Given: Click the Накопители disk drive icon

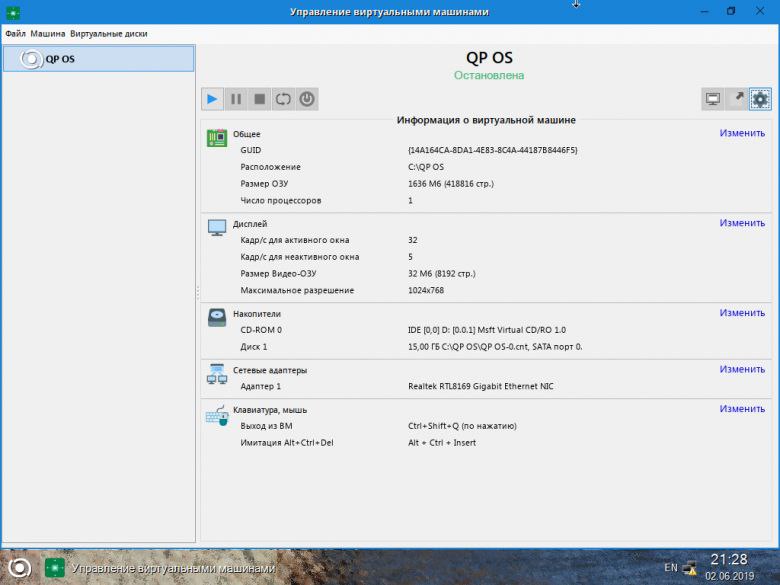Looking at the screenshot, I should 217,317.
